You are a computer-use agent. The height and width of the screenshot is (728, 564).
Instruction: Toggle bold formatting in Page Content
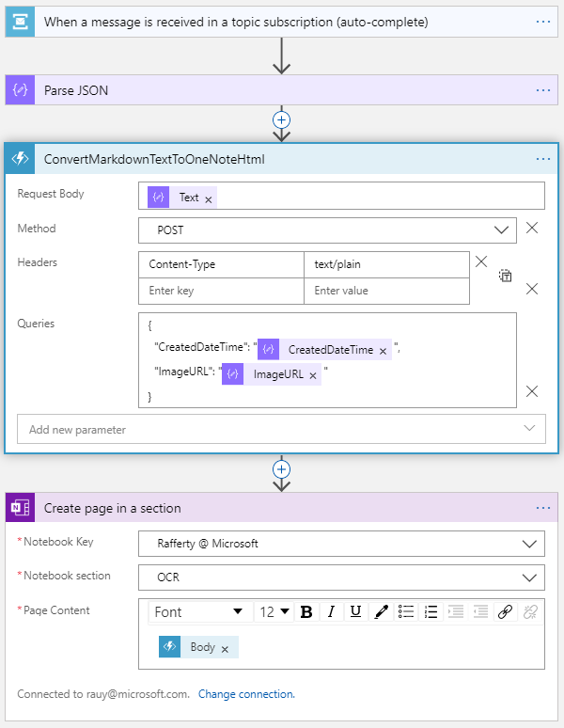click(x=306, y=611)
